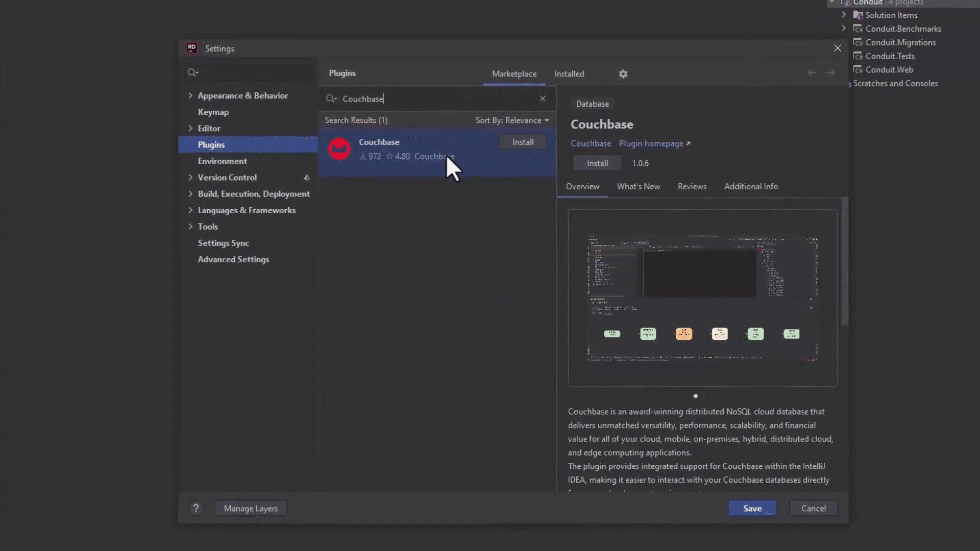Click the back navigation arrow
980x551 pixels.
[812, 73]
